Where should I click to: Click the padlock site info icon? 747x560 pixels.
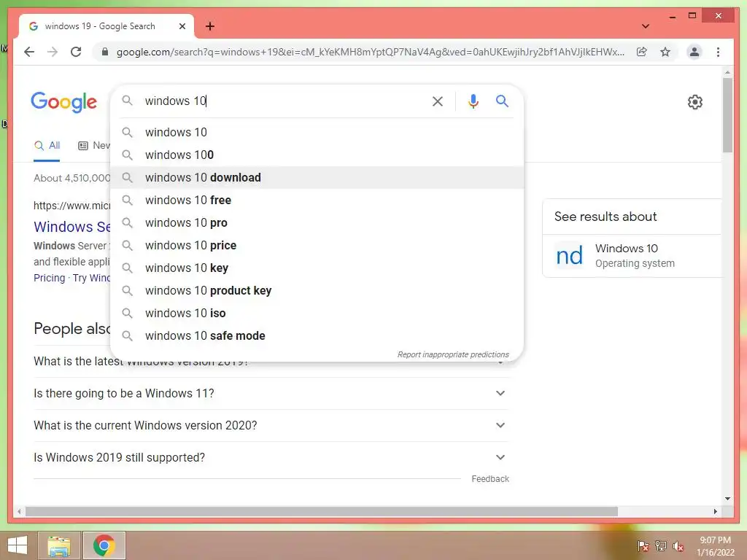coord(105,52)
